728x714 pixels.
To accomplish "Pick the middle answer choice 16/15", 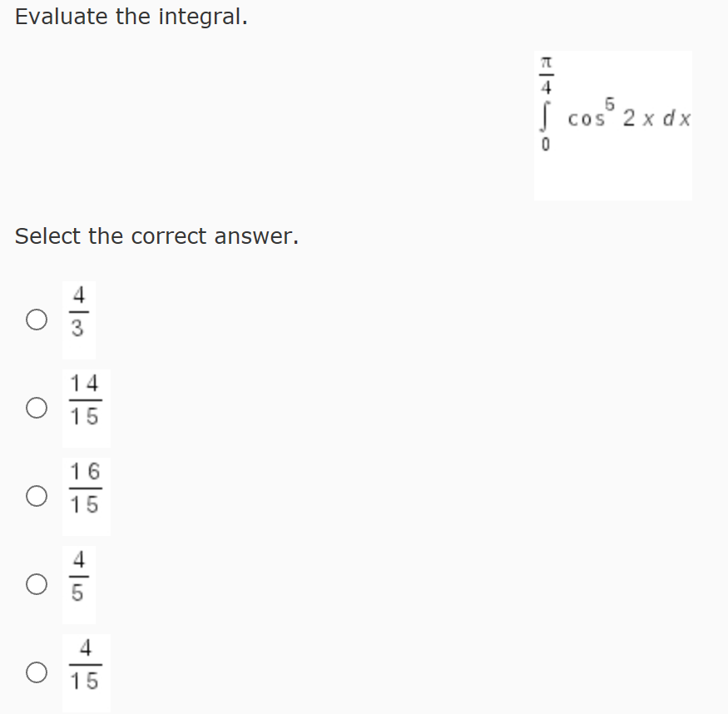I will (x=37, y=497).
